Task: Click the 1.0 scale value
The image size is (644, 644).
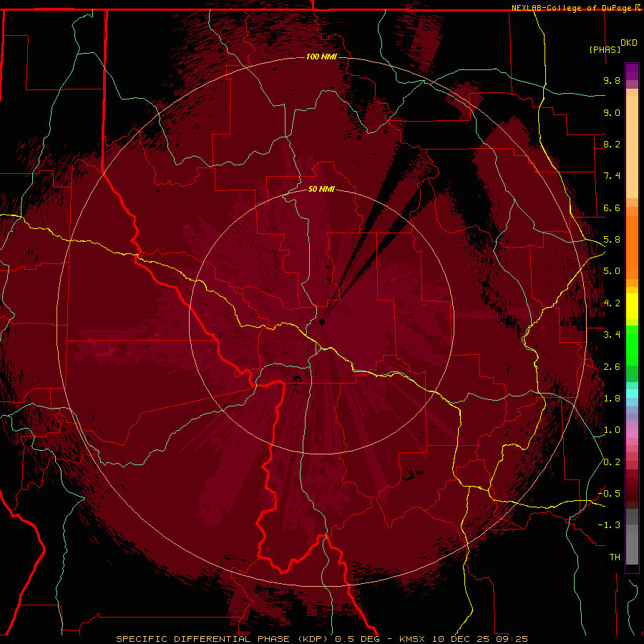Action: pos(612,430)
